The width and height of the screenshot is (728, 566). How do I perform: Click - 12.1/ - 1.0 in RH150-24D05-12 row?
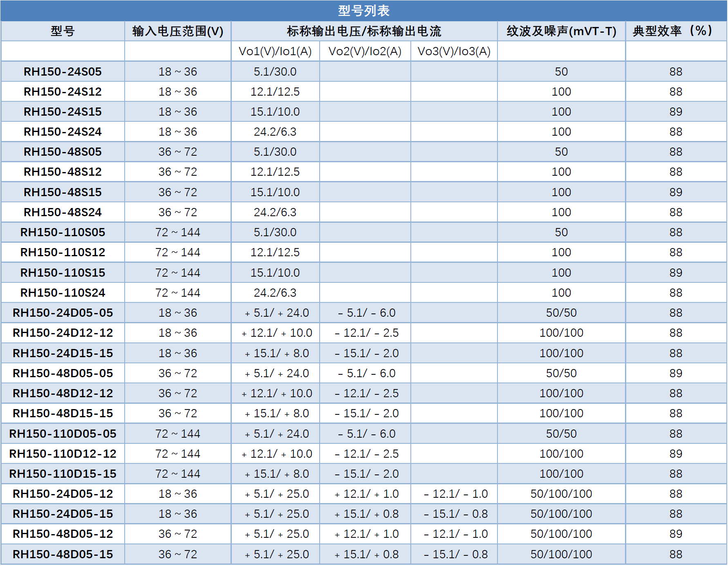456,494
